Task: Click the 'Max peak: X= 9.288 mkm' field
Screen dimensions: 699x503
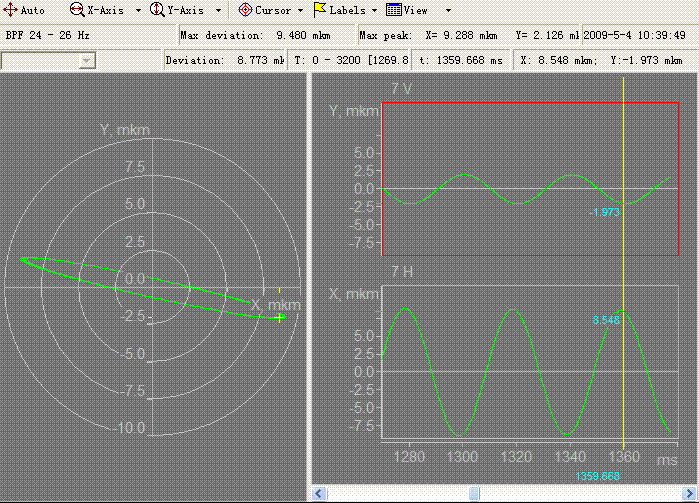Action: coord(469,35)
